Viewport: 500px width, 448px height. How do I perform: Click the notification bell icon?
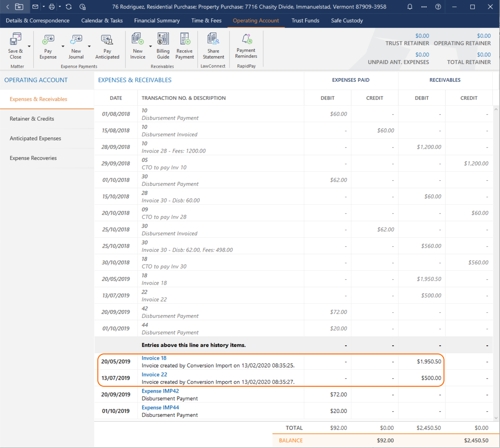(410, 7)
